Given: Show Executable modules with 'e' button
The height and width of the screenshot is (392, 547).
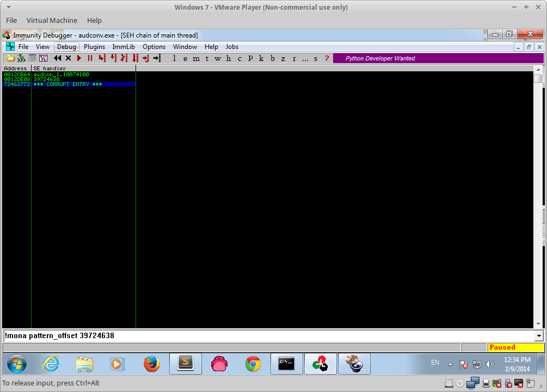Looking at the screenshot, I should click(185, 58).
